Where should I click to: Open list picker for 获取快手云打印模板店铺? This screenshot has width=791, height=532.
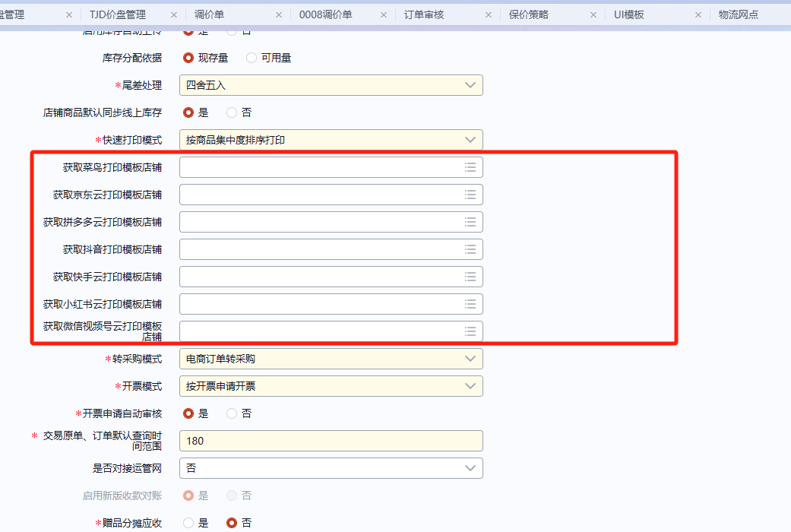tap(470, 277)
